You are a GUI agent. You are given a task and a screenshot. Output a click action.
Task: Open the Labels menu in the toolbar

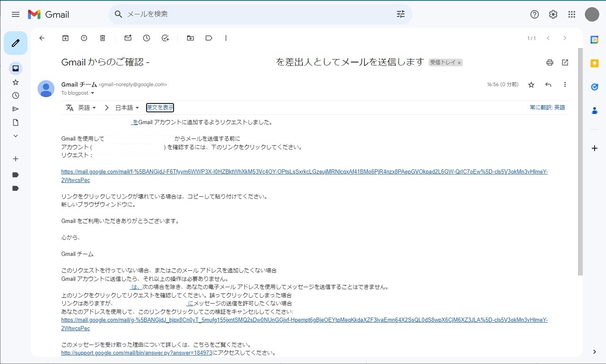pyautogui.click(x=209, y=38)
